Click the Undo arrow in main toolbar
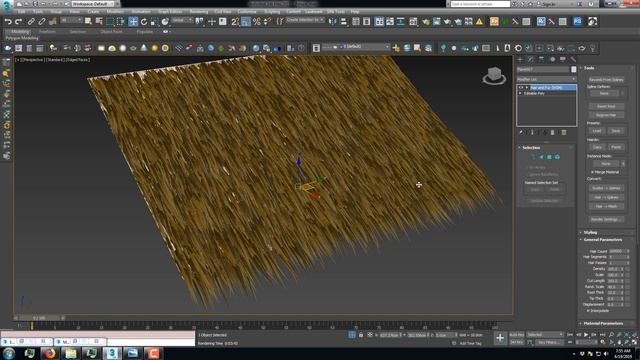The image size is (640, 360). point(8,22)
